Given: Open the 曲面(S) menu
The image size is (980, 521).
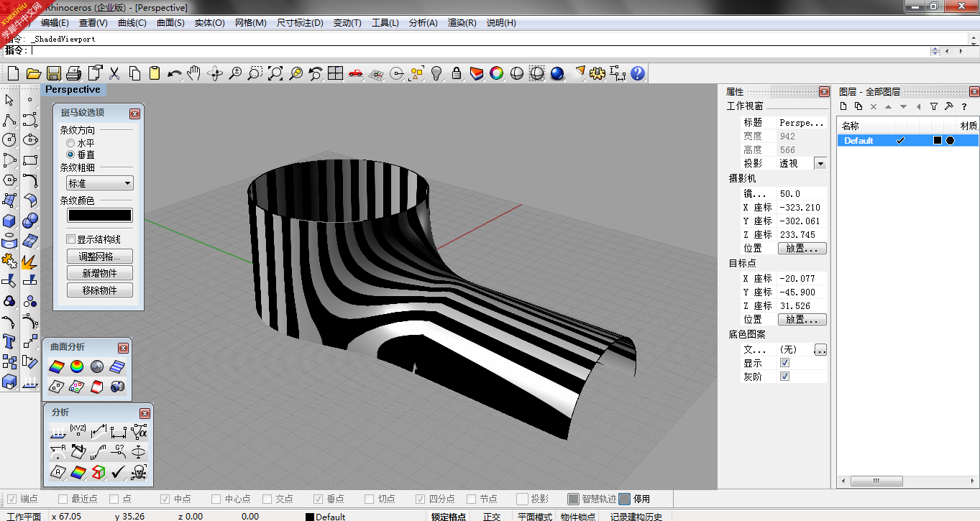Looking at the screenshot, I should [x=170, y=23].
